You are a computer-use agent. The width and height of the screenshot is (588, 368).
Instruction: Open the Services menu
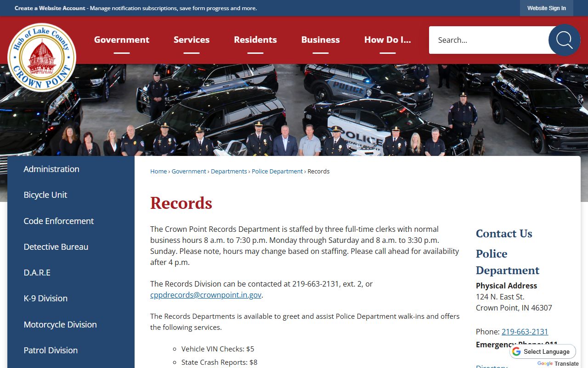pos(192,40)
